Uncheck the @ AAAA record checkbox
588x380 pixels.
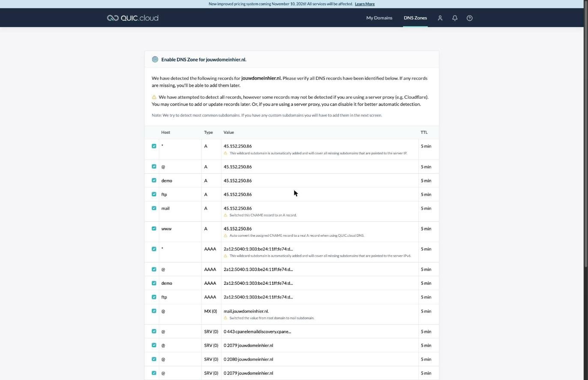coord(154,269)
